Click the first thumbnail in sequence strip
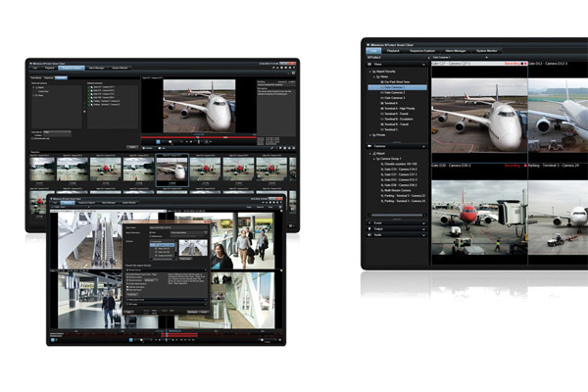This screenshot has width=588, height=392. click(42, 170)
